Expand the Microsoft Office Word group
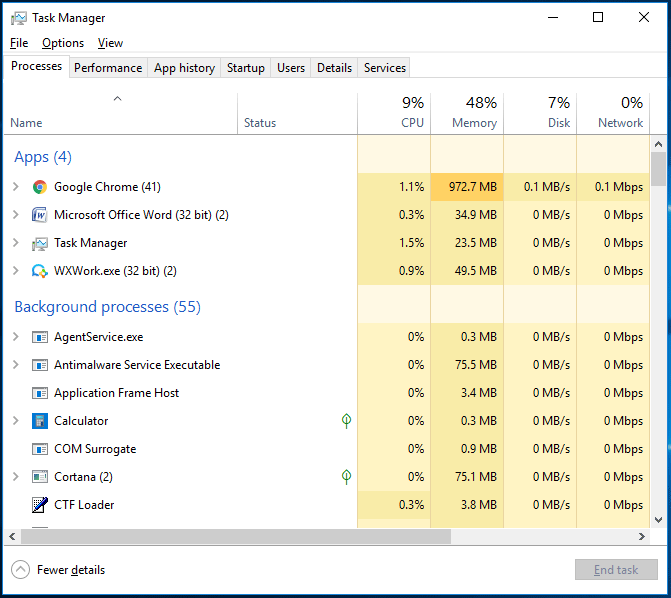The height and width of the screenshot is (598, 671). click(16, 214)
